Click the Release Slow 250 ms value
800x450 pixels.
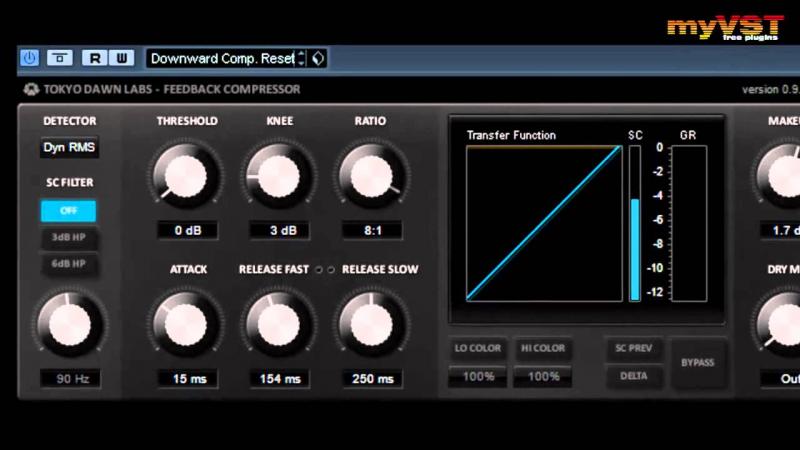coord(372,379)
